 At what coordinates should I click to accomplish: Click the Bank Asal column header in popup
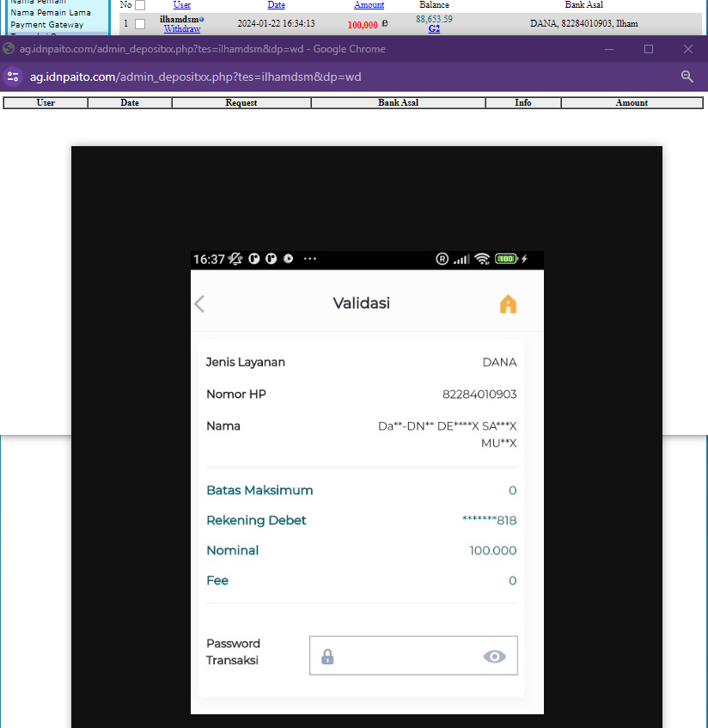pyautogui.click(x=398, y=102)
